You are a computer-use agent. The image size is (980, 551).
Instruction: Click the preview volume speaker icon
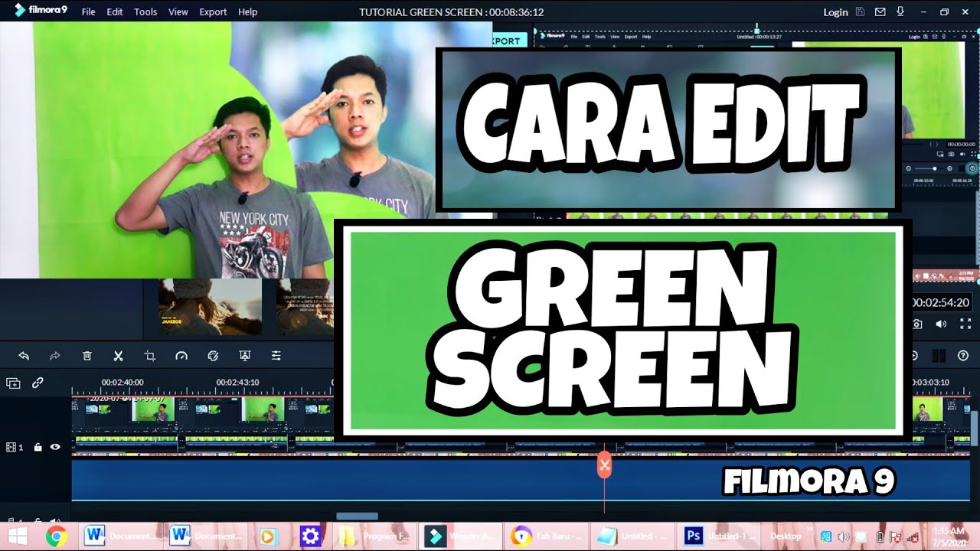[x=941, y=324]
